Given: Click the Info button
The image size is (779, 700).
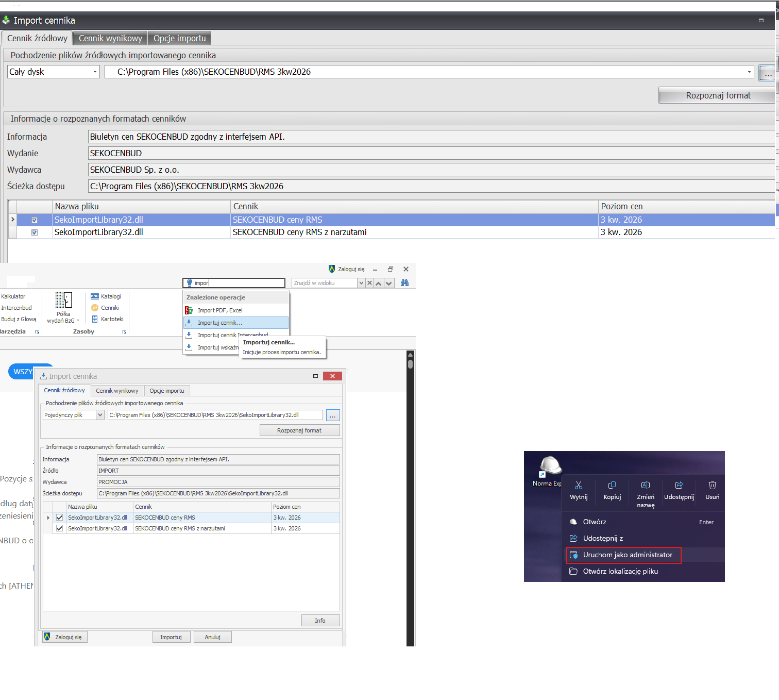Looking at the screenshot, I should (x=320, y=621).
